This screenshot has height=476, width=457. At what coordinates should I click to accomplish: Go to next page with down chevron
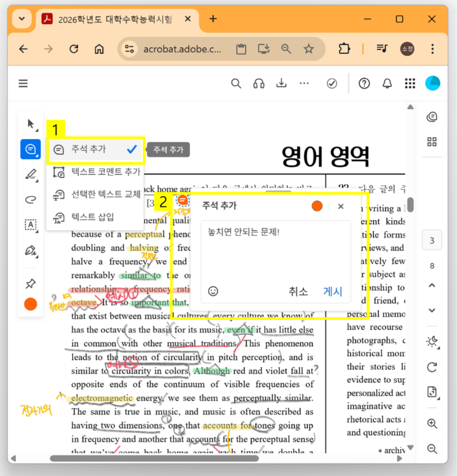click(432, 310)
